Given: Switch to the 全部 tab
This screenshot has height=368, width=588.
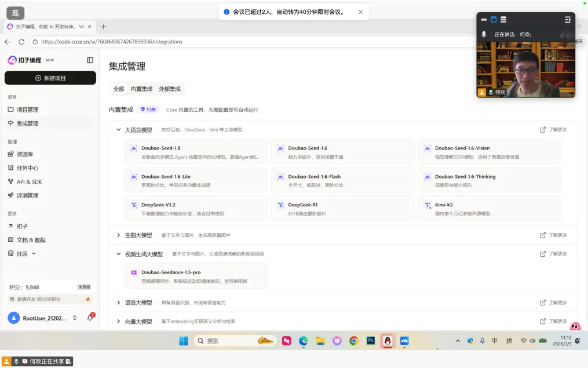Looking at the screenshot, I should tap(119, 89).
